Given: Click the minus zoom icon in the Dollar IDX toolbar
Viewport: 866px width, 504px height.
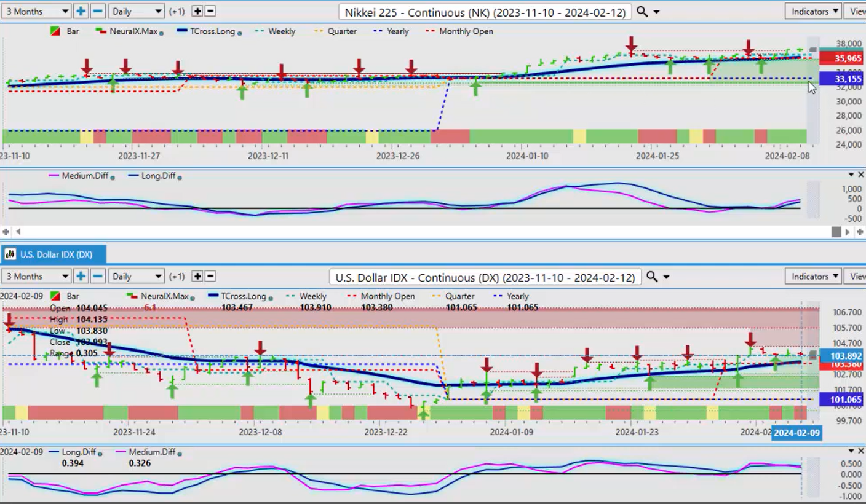Looking at the screenshot, I should coord(97,276).
